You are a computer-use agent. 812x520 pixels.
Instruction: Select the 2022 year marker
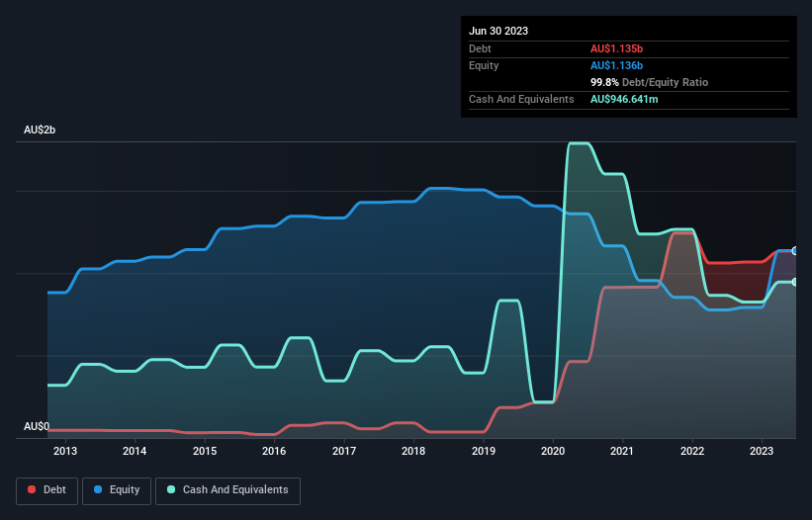coord(692,452)
